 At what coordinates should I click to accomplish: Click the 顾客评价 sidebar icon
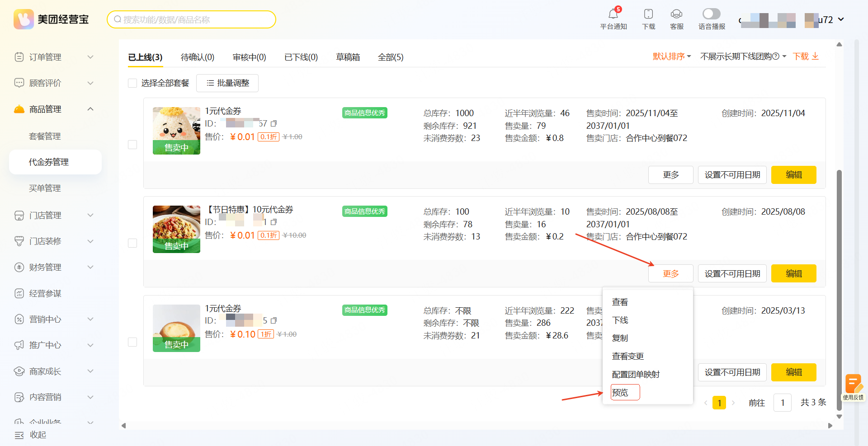tap(19, 83)
